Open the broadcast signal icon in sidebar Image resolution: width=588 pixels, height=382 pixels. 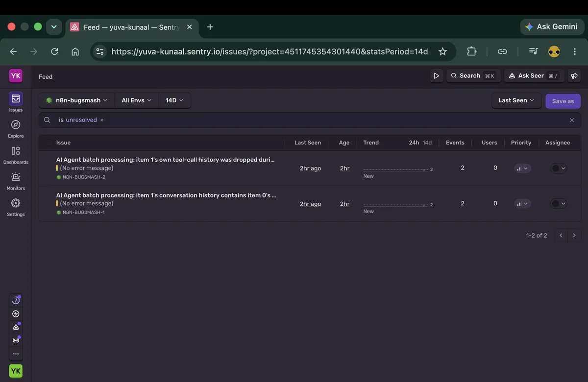pos(16,340)
